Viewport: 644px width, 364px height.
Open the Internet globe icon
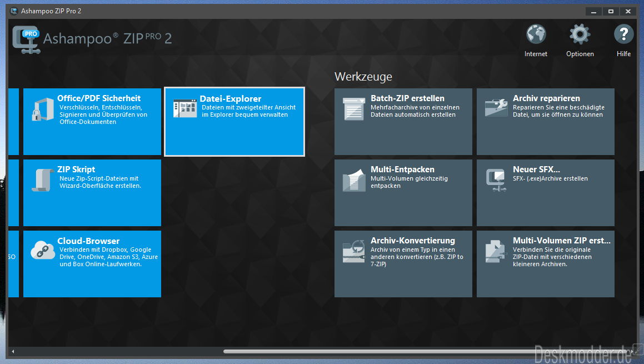click(536, 34)
